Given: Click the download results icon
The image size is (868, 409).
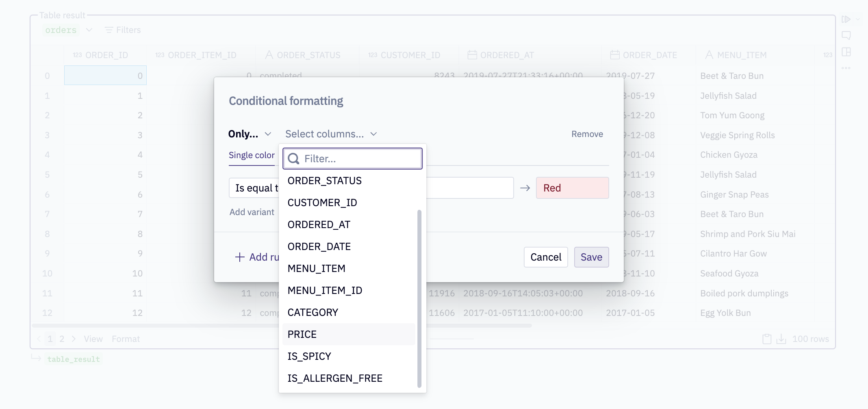Looking at the screenshot, I should (781, 339).
